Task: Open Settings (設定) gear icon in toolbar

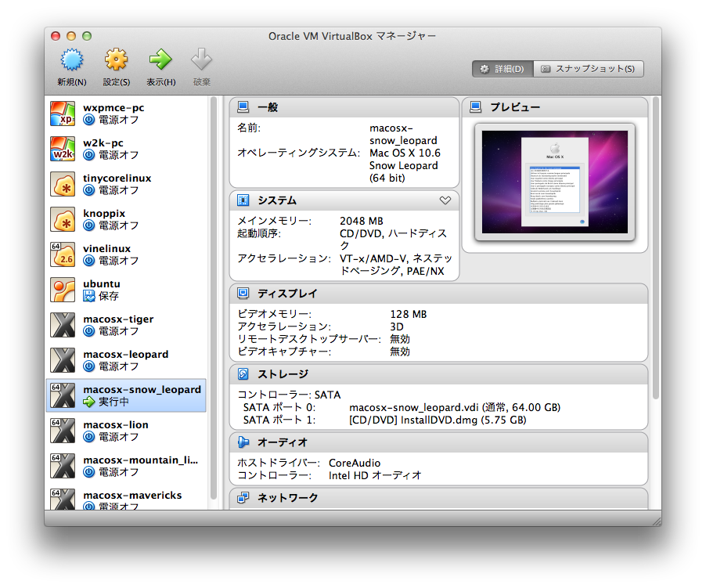Action: [116, 60]
